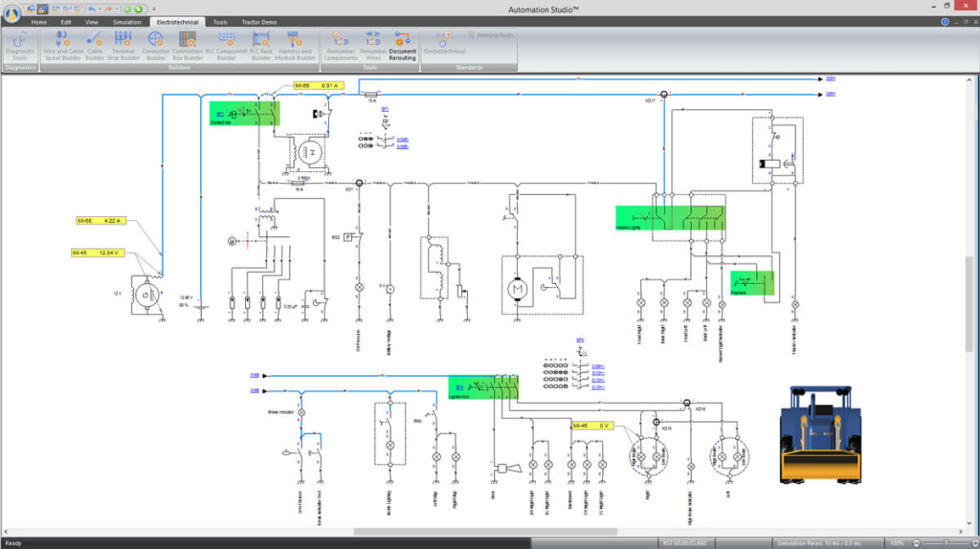Click the lower blue page link near Brake indicator

[x=255, y=390]
